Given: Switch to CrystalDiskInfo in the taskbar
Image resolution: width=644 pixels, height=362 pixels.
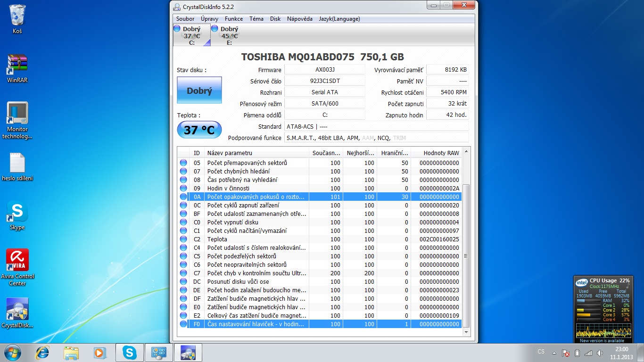Looking at the screenshot, I should [188, 353].
